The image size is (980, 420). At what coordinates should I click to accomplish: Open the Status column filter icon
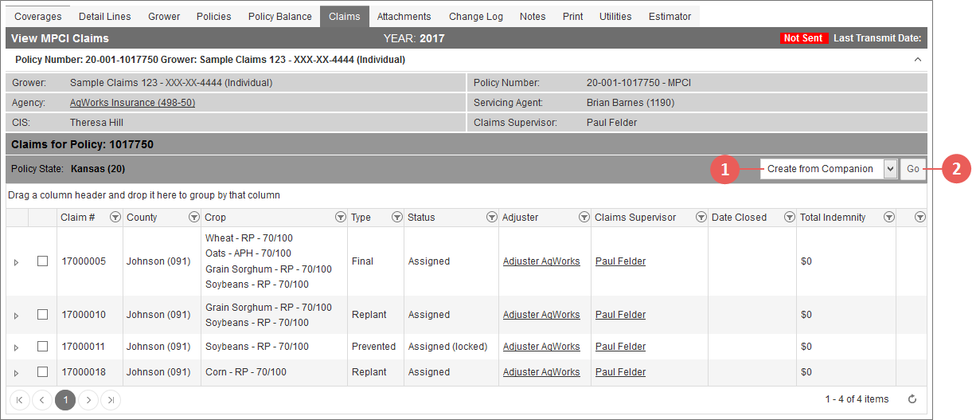tap(491, 218)
